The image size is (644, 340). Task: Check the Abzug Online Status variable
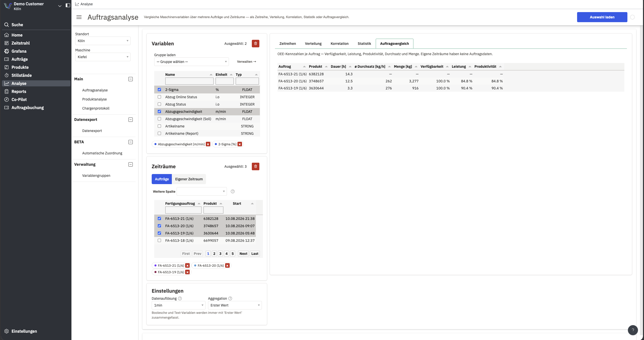point(159,97)
